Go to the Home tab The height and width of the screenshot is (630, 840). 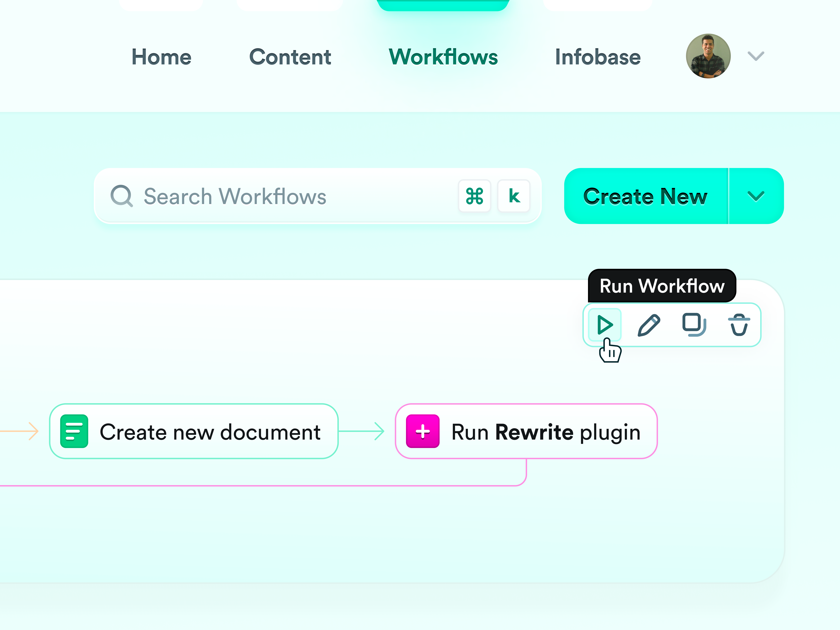[x=161, y=57]
